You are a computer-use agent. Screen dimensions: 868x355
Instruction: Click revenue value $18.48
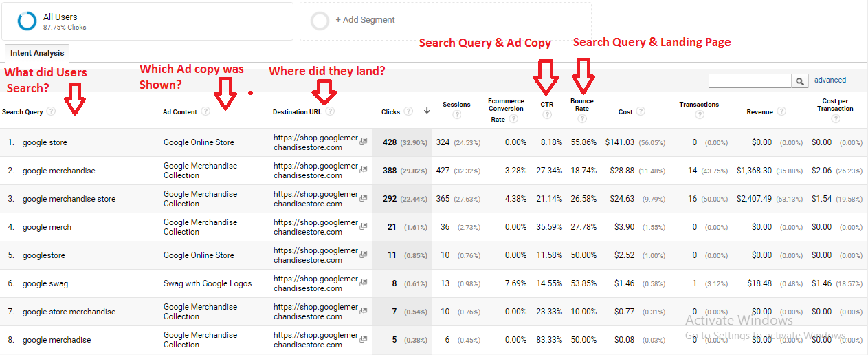tap(760, 283)
